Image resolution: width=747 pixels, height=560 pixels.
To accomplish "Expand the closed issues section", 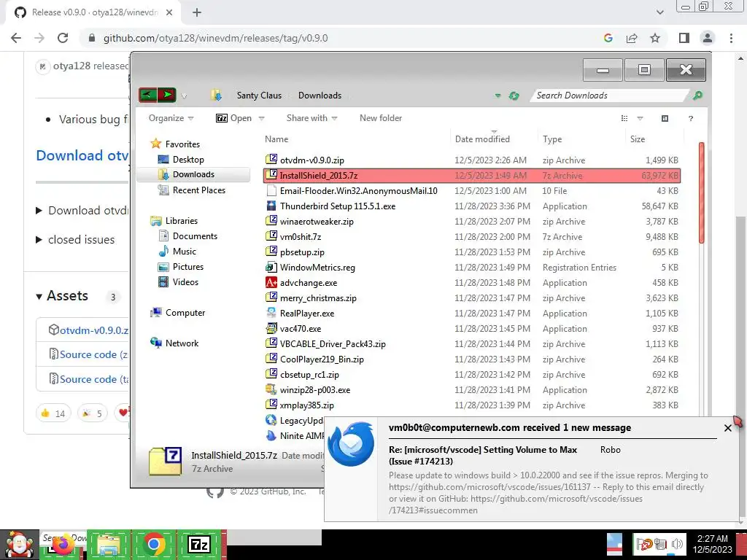I will [x=39, y=239].
